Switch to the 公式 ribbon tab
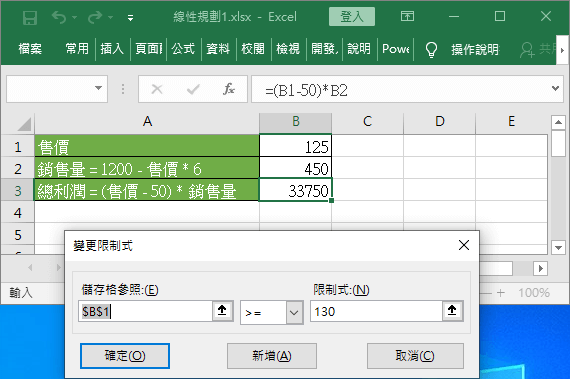Image resolution: width=570 pixels, height=379 pixels. (x=183, y=49)
